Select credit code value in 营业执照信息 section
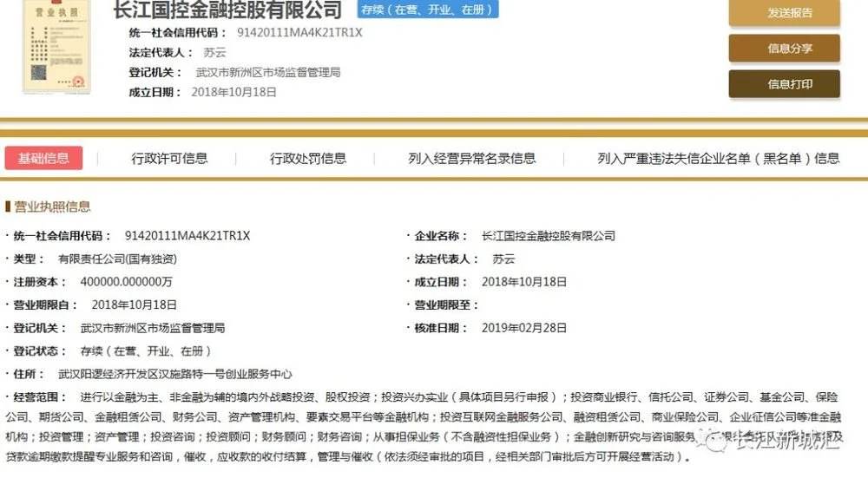This screenshot has width=868, height=478. coord(187,236)
